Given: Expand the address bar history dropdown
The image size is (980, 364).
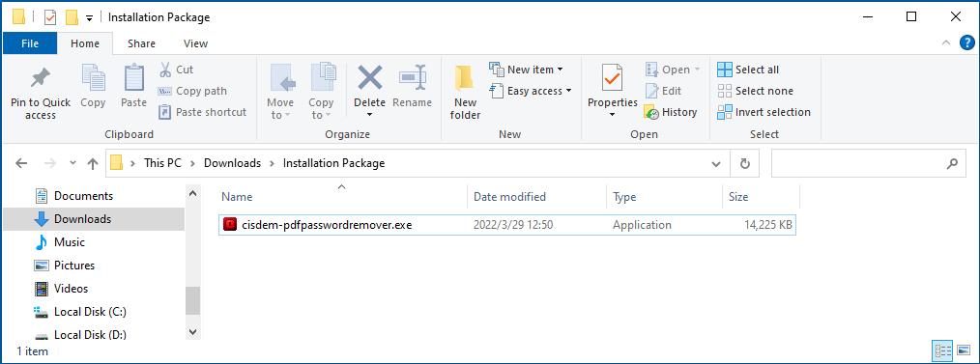Looking at the screenshot, I should [x=716, y=163].
